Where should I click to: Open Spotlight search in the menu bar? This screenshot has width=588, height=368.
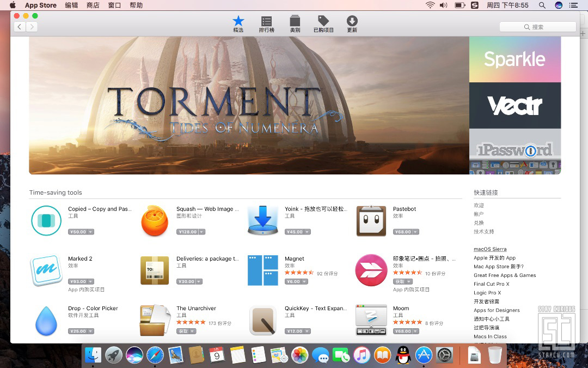pos(542,5)
